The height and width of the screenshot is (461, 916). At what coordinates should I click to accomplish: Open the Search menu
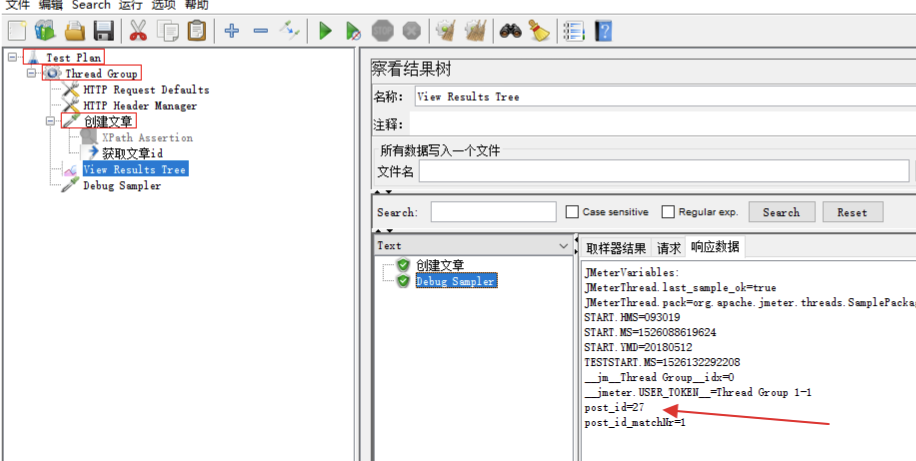tap(91, 5)
